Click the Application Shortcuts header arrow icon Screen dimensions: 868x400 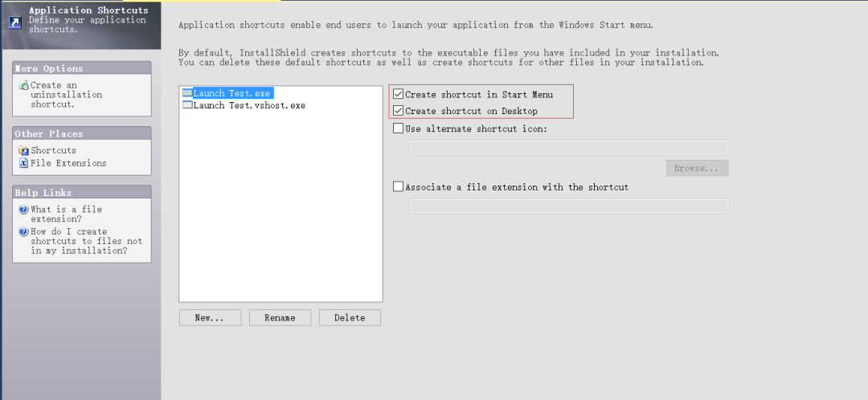tap(14, 22)
